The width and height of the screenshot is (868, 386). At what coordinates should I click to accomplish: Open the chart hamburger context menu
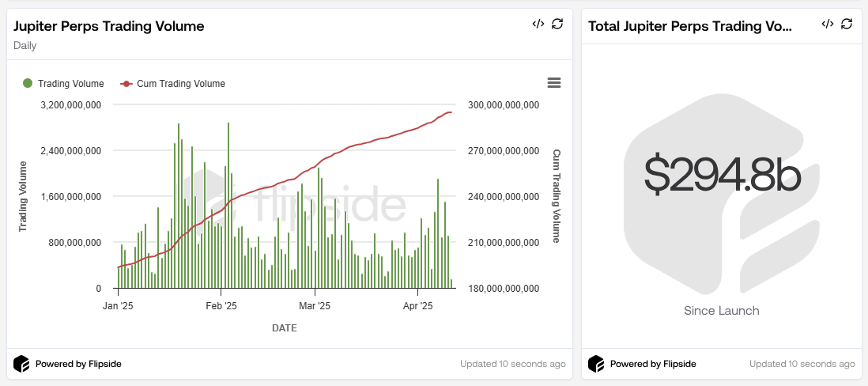553,83
